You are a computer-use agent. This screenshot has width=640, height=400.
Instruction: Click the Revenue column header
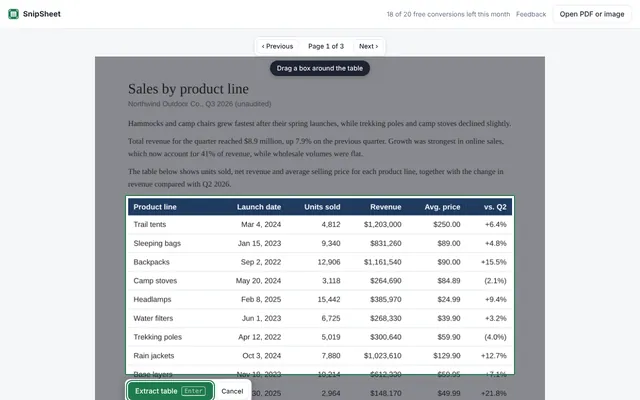click(386, 207)
